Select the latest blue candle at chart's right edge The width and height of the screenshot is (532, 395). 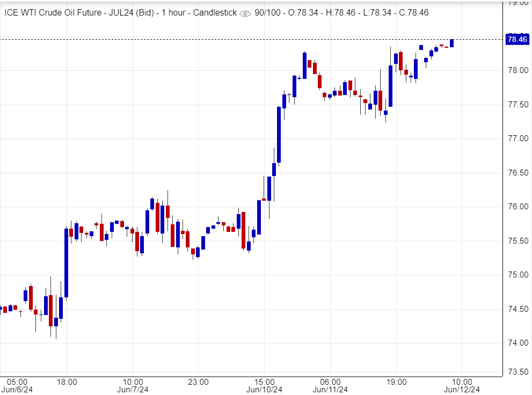(452, 43)
